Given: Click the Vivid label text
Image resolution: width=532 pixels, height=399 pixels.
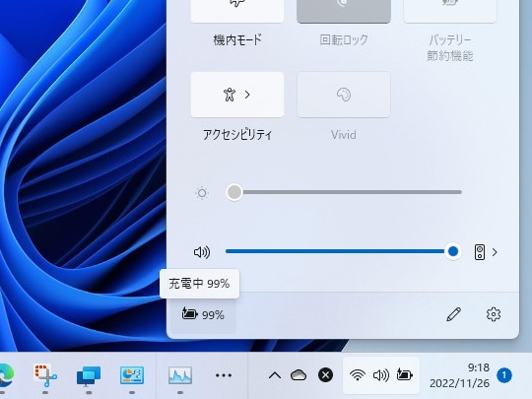Looking at the screenshot, I should (x=344, y=135).
